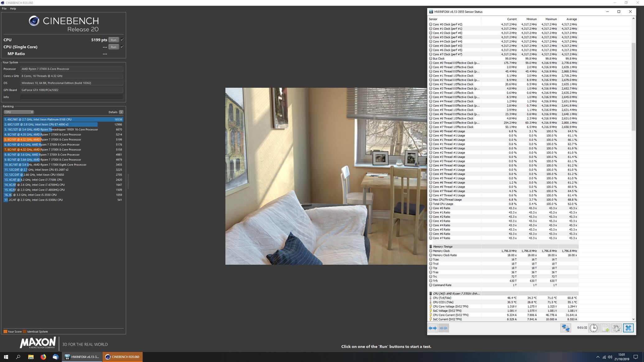Viewport: 644px width, 362px height.
Task: Click the Sensor column header
Action: coord(454,19)
